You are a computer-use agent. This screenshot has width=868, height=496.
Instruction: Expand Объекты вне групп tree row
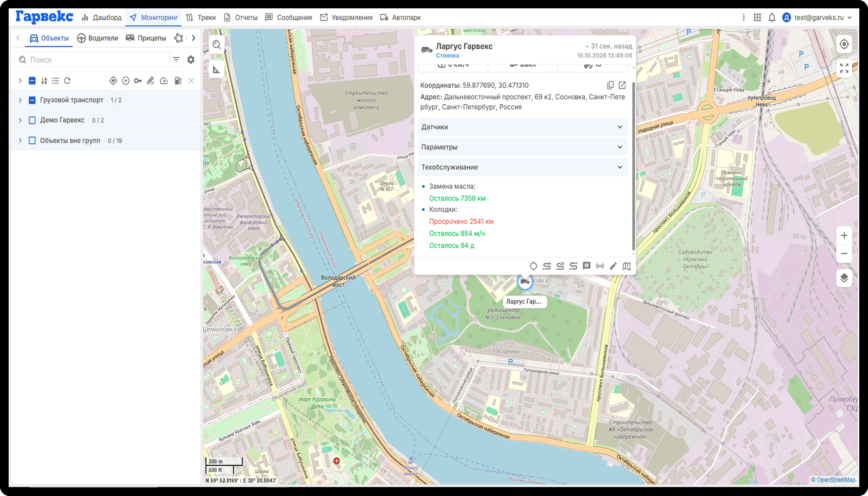point(20,141)
